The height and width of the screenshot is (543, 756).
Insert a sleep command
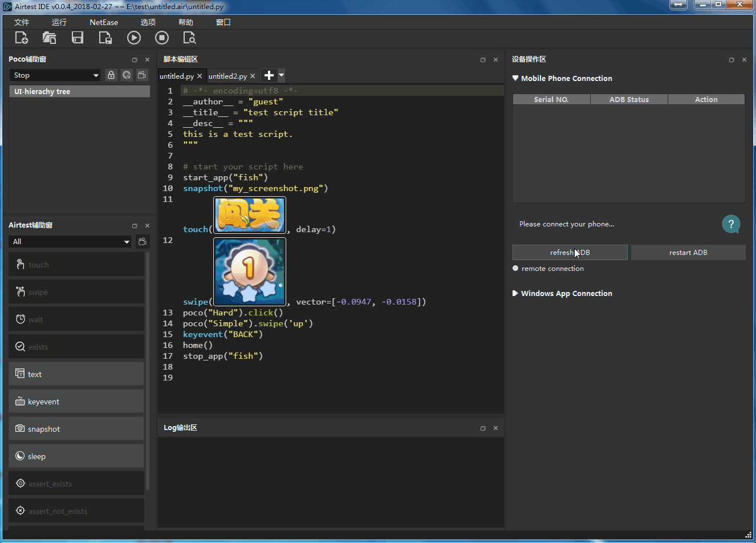tap(76, 456)
